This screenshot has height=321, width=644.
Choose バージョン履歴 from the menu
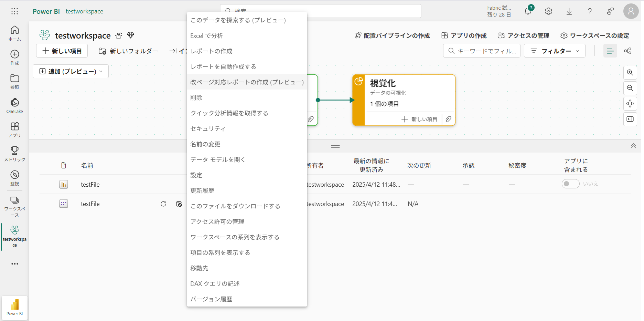[247, 299]
